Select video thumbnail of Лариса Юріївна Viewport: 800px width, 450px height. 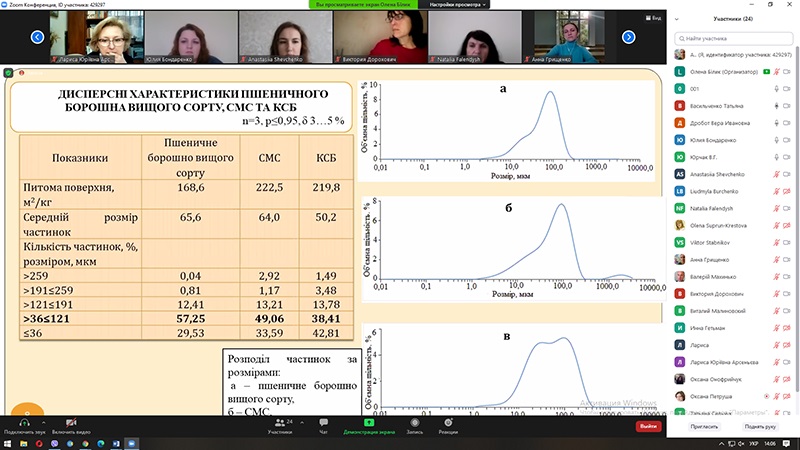pyautogui.click(x=96, y=37)
